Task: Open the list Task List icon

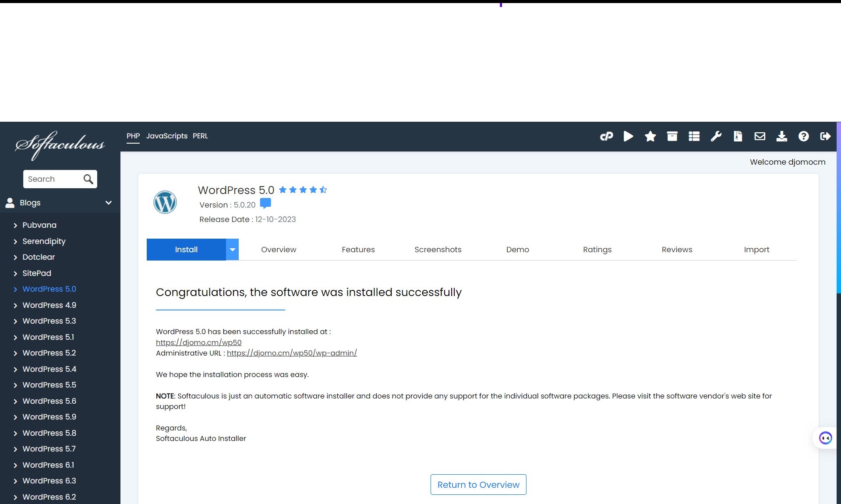Action: coord(694,136)
